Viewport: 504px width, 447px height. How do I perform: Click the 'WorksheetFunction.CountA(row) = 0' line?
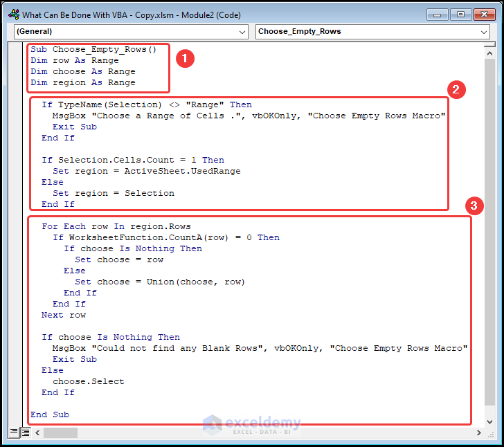pyautogui.click(x=166, y=237)
